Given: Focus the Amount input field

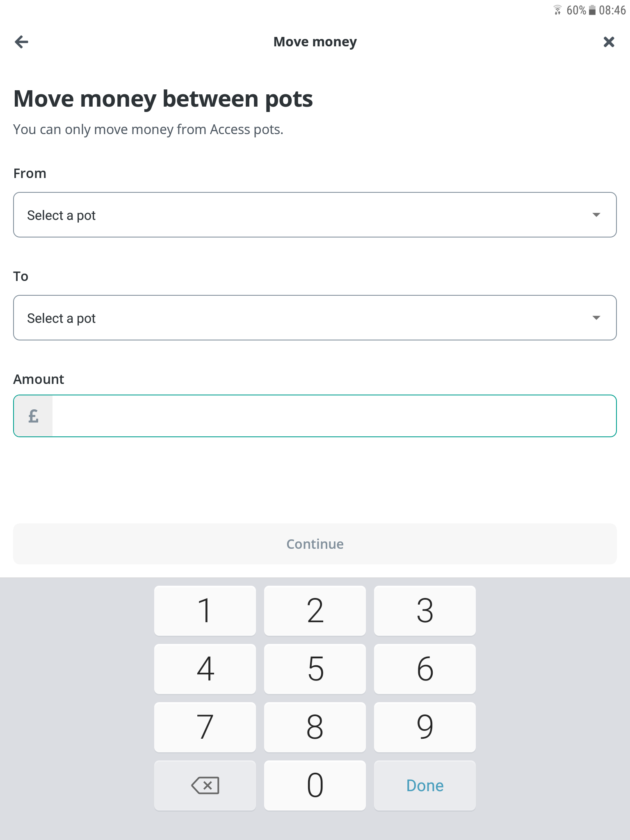Looking at the screenshot, I should pyautogui.click(x=334, y=416).
